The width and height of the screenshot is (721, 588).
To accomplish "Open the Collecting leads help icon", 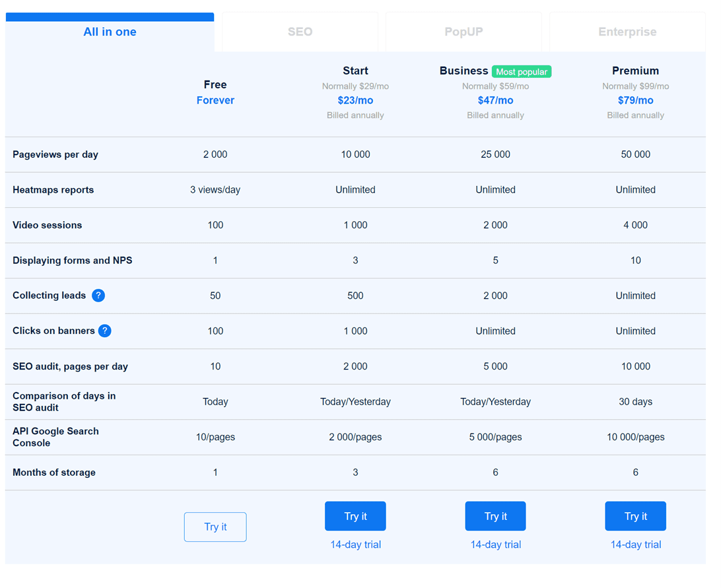I will click(98, 295).
